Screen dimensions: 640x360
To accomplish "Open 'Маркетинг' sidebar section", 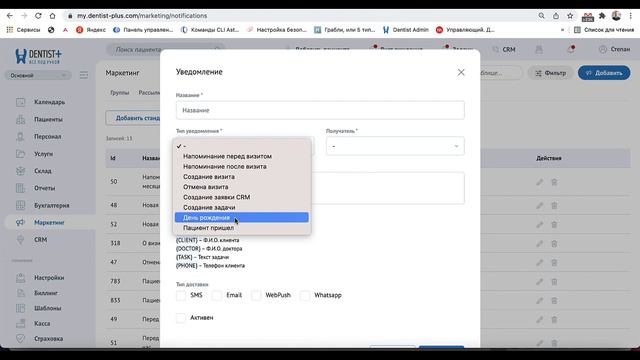I will pyautogui.click(x=49, y=222).
